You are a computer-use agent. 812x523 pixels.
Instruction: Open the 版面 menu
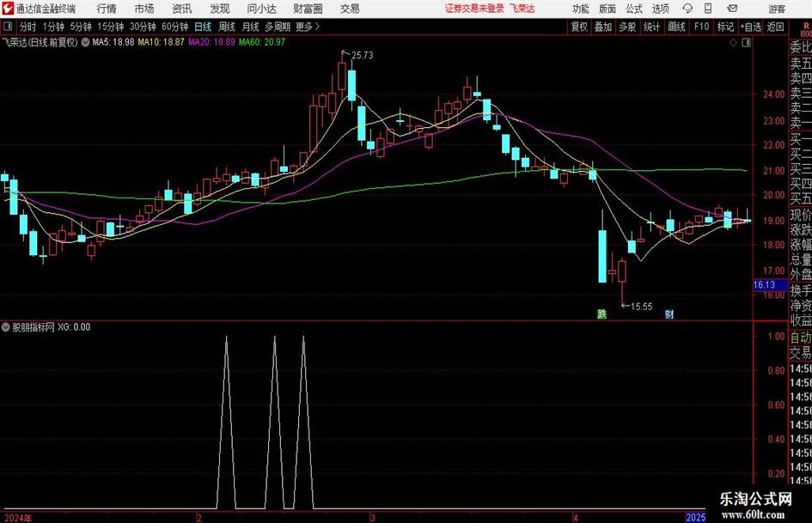pos(607,9)
